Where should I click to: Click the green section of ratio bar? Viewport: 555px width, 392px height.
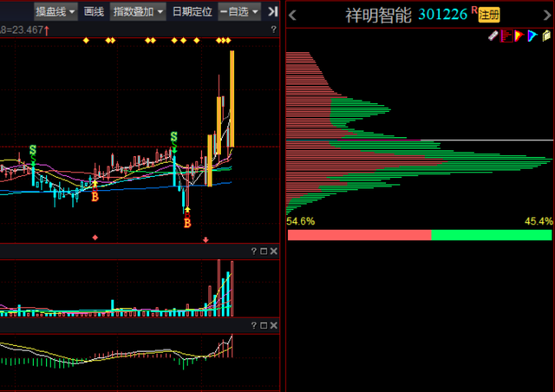coord(492,235)
